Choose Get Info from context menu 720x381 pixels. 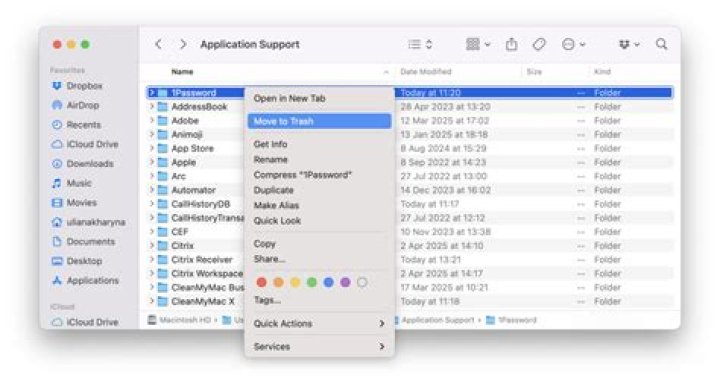tap(319, 144)
